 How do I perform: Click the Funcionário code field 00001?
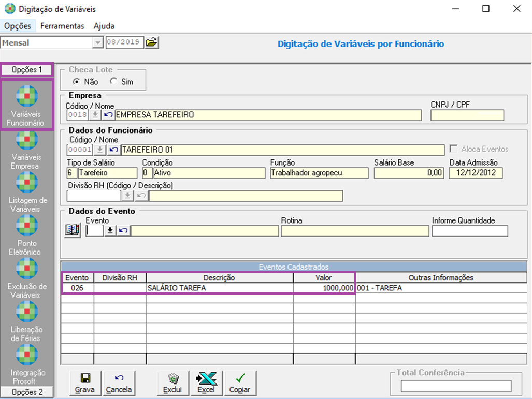[80, 150]
